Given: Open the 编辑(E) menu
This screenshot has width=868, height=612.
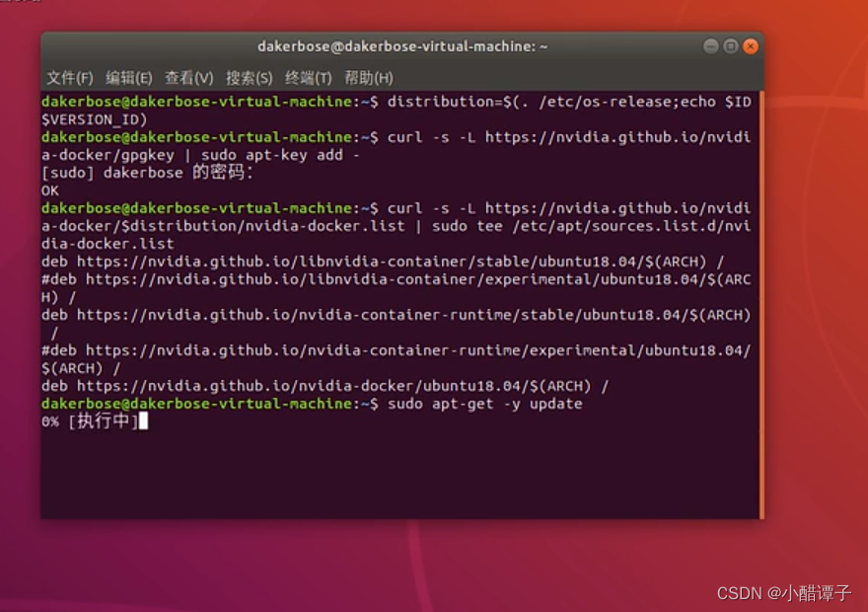Looking at the screenshot, I should [129, 78].
